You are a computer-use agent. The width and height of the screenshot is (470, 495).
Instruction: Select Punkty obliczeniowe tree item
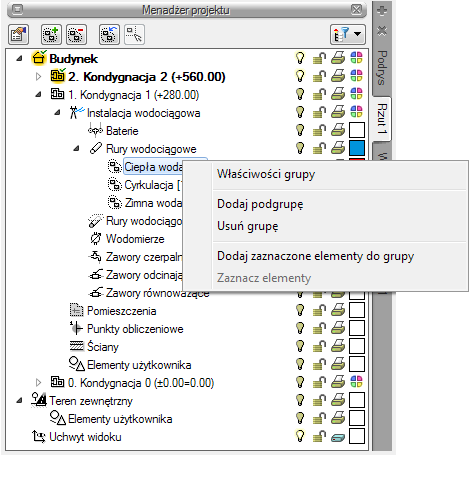tap(135, 329)
